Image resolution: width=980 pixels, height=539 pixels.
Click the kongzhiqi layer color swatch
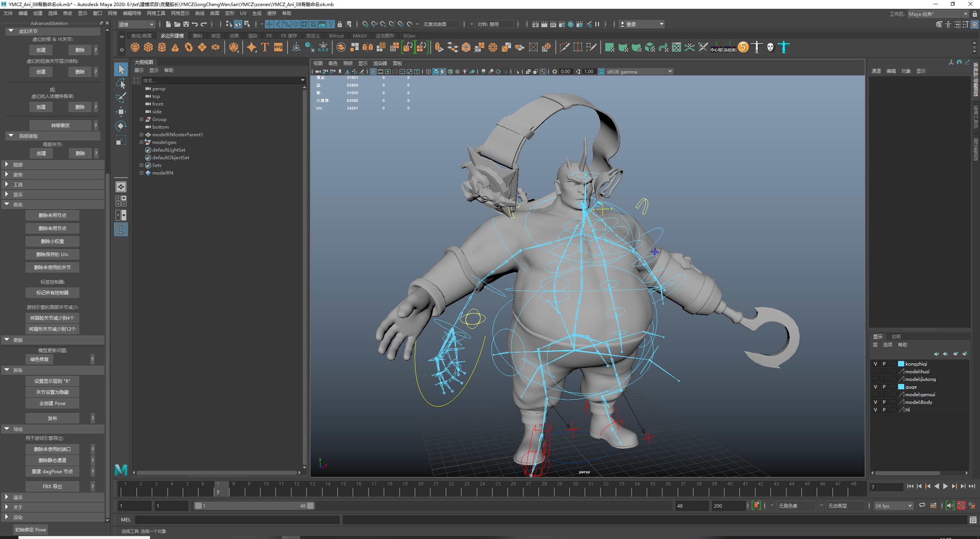[902, 364]
